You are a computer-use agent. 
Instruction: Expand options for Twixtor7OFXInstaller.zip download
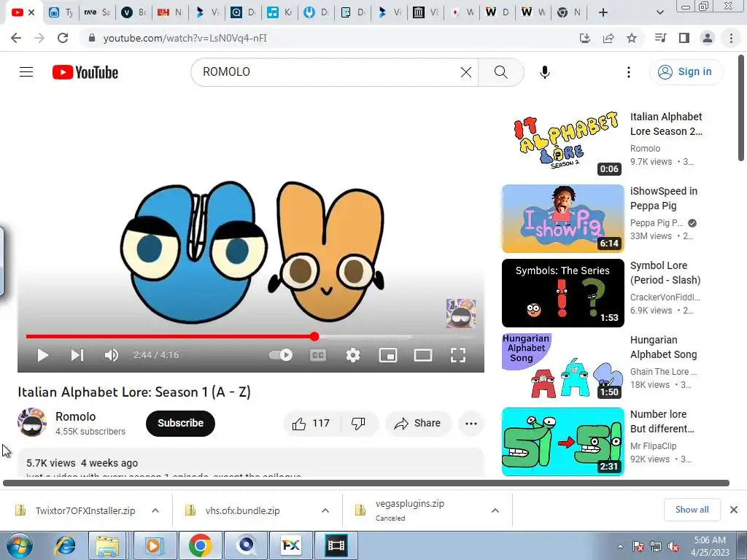coord(155,510)
